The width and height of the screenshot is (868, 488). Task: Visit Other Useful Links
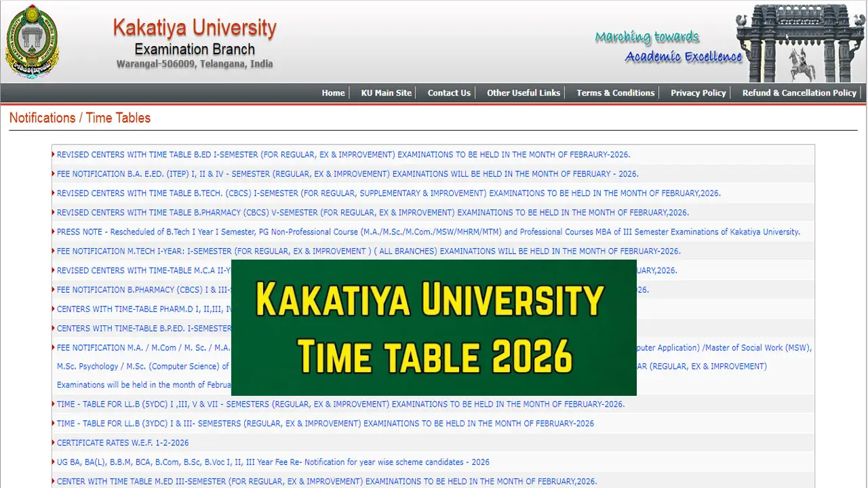click(524, 93)
